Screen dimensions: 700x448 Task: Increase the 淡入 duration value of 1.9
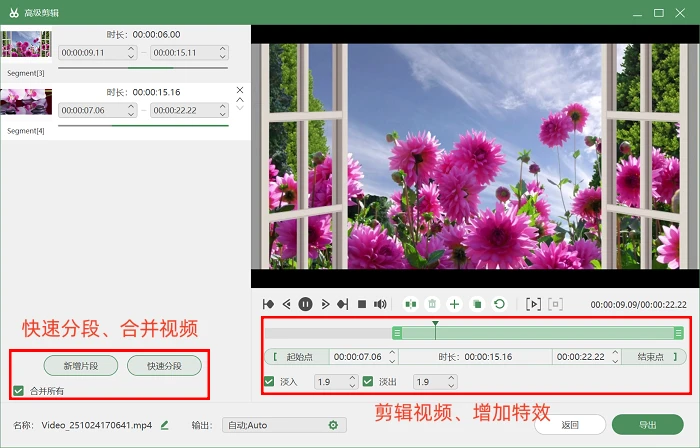tap(352, 378)
